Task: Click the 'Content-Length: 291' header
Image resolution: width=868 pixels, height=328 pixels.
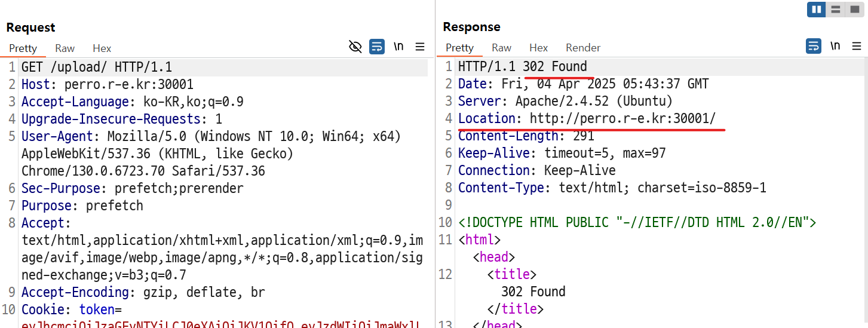Action: pyautogui.click(x=526, y=136)
